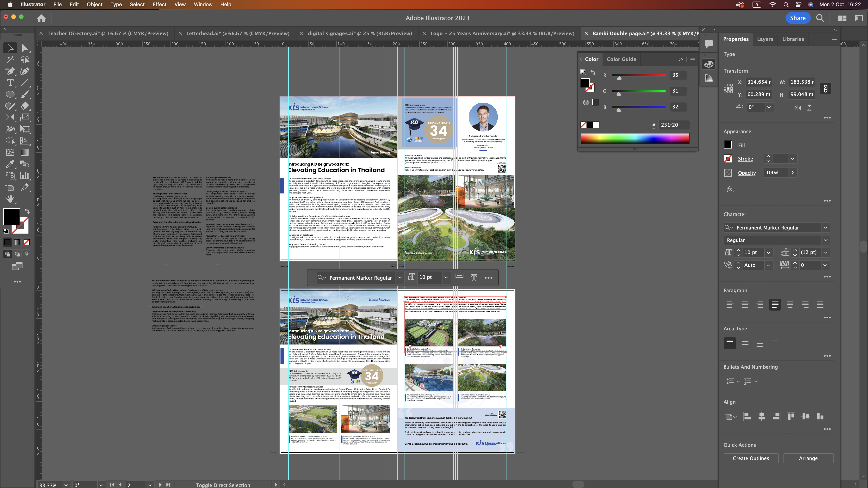Open the Object menu

click(x=94, y=4)
